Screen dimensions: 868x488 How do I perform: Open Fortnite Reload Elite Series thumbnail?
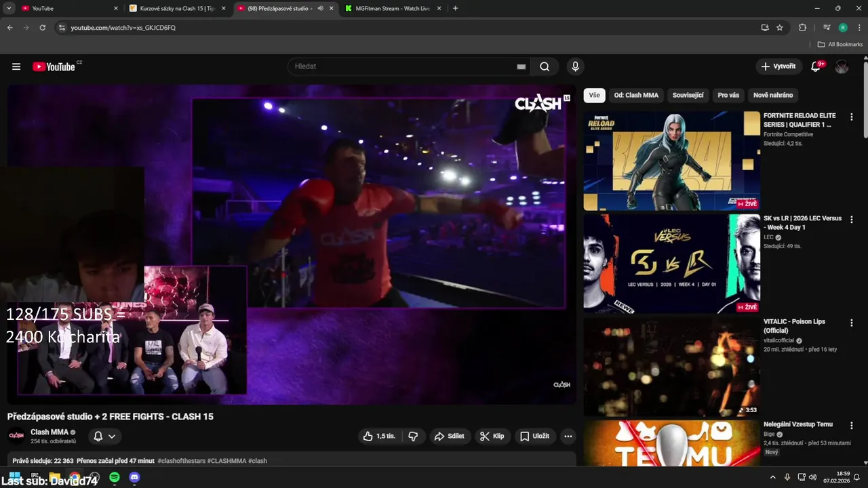[x=672, y=161]
